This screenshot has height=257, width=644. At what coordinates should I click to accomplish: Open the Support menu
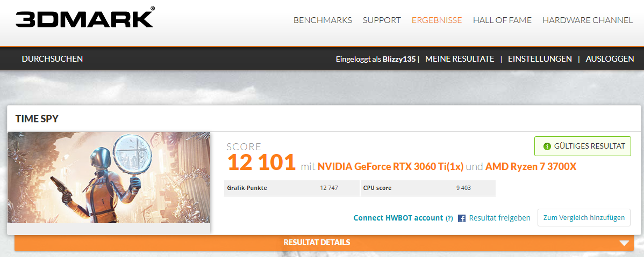pos(382,20)
